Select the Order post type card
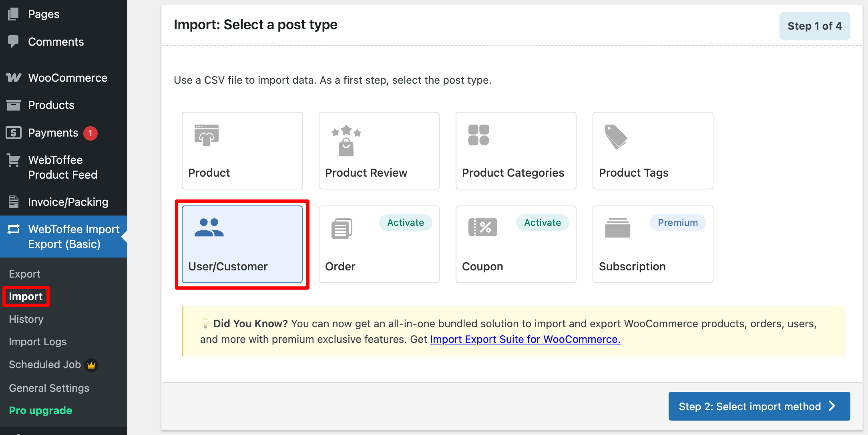Screen dimensions: 868x435 point(379,244)
